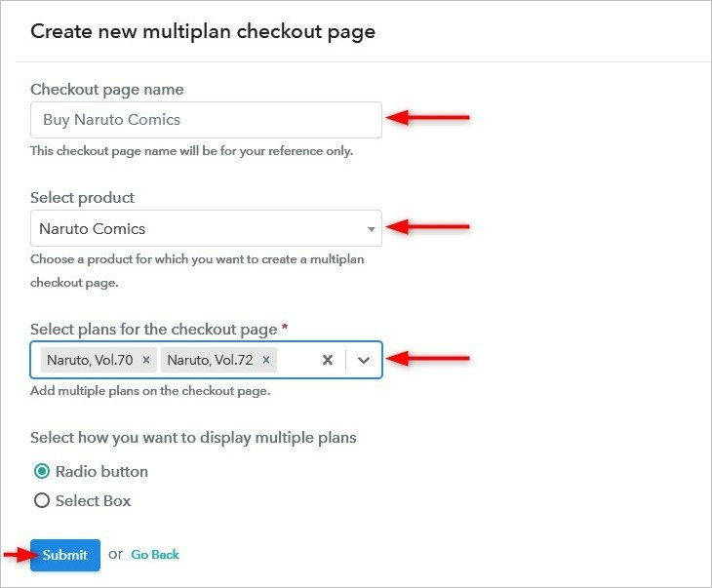This screenshot has width=712, height=588.
Task: Select the Radio button display option
Action: [42, 471]
